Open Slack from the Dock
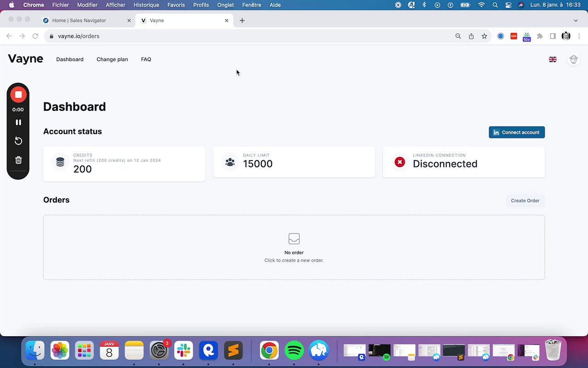The height and width of the screenshot is (368, 588). (x=184, y=351)
